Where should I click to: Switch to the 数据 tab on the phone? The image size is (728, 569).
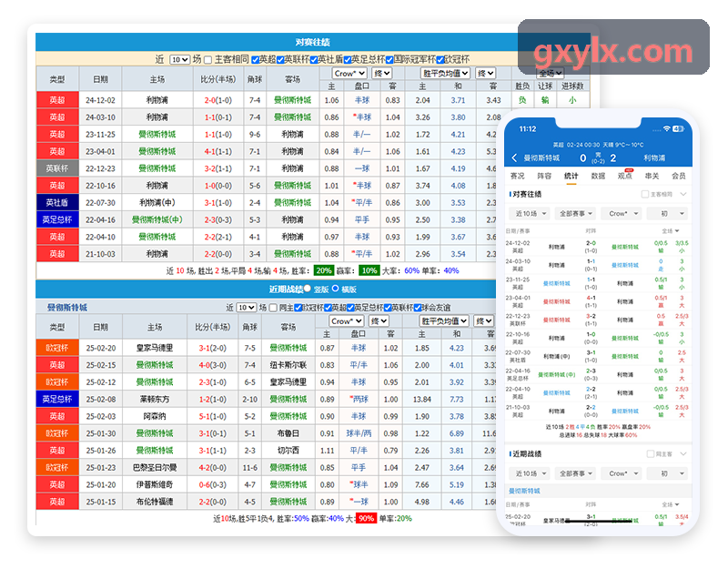coord(598,176)
